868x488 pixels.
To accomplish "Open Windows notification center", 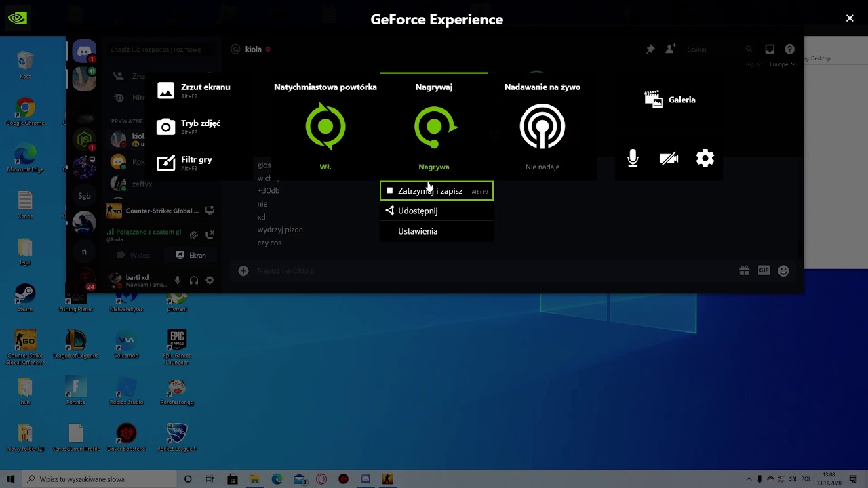I will pos(853,479).
